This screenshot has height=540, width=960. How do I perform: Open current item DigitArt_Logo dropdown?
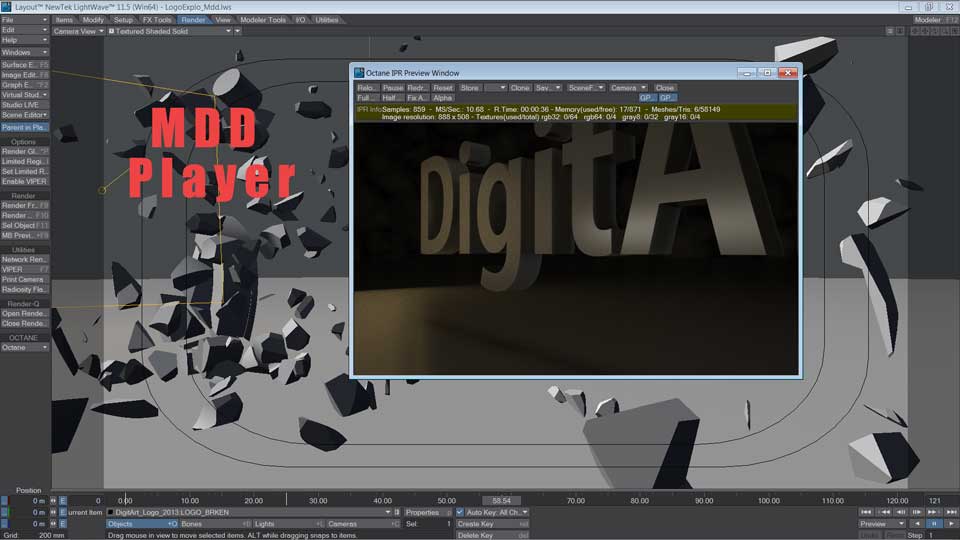[x=249, y=512]
